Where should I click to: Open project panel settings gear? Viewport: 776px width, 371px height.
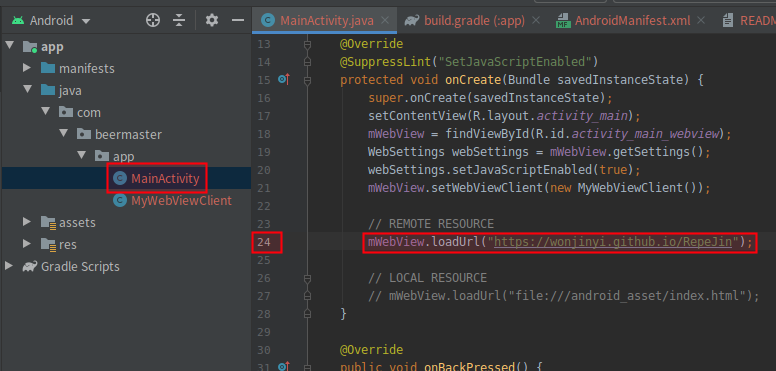point(212,20)
